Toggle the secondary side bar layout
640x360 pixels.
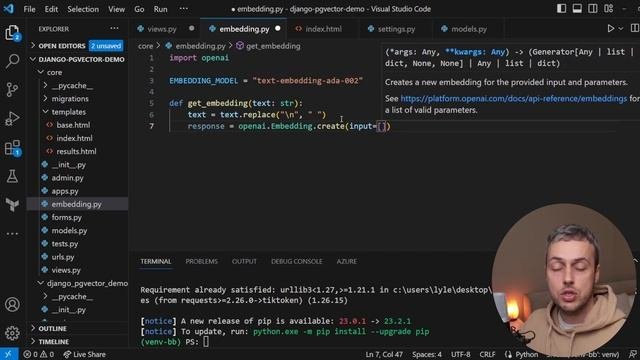(592, 9)
